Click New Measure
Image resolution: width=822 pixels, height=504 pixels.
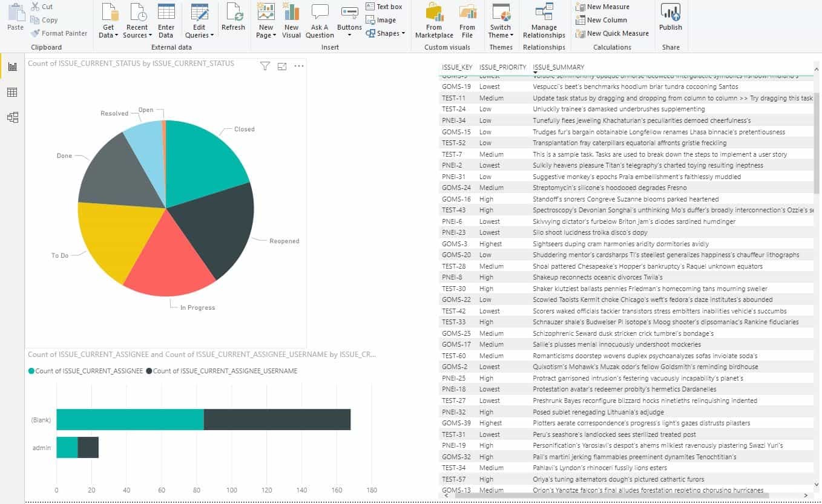click(602, 7)
